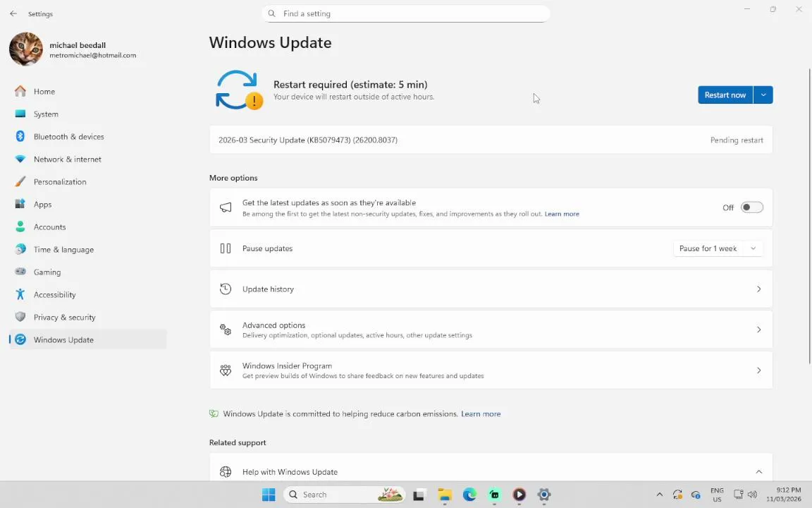Open Update history chevron

pos(758,289)
